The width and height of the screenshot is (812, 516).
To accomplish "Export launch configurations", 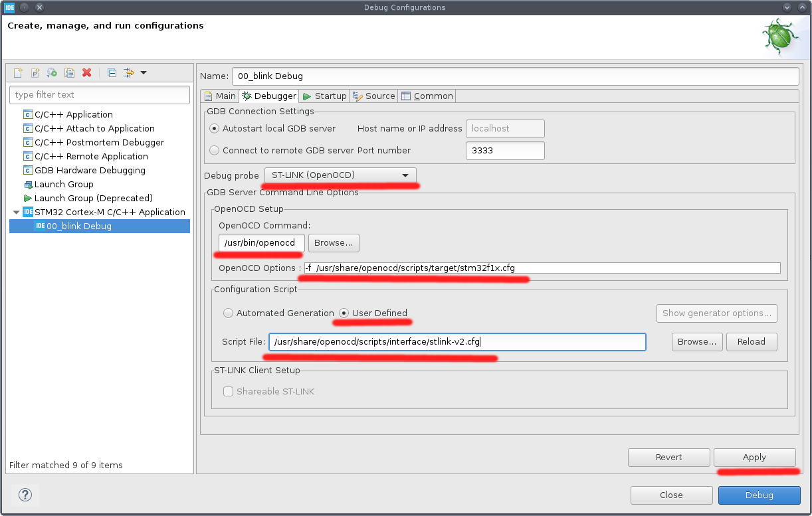I will (x=52, y=73).
